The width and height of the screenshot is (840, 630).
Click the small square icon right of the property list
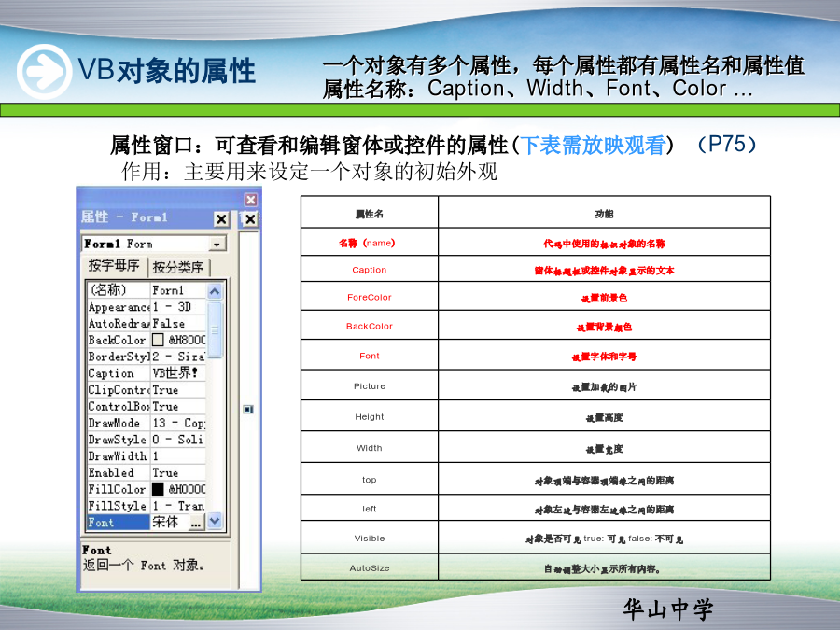tap(248, 410)
